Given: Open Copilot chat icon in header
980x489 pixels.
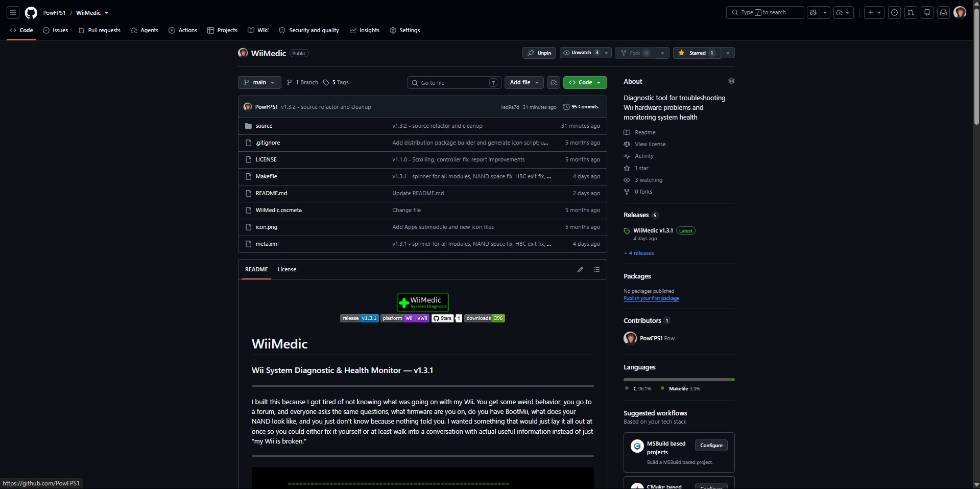Looking at the screenshot, I should 813,12.
